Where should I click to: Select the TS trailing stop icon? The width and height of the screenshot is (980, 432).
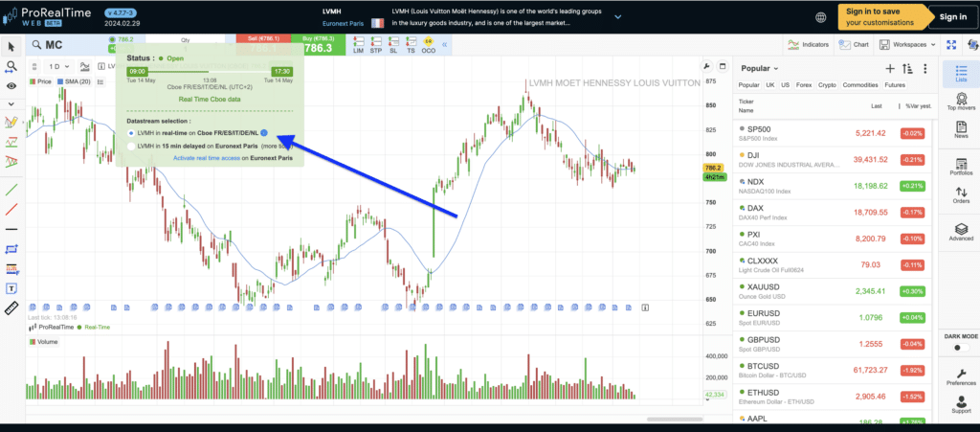[x=411, y=45]
